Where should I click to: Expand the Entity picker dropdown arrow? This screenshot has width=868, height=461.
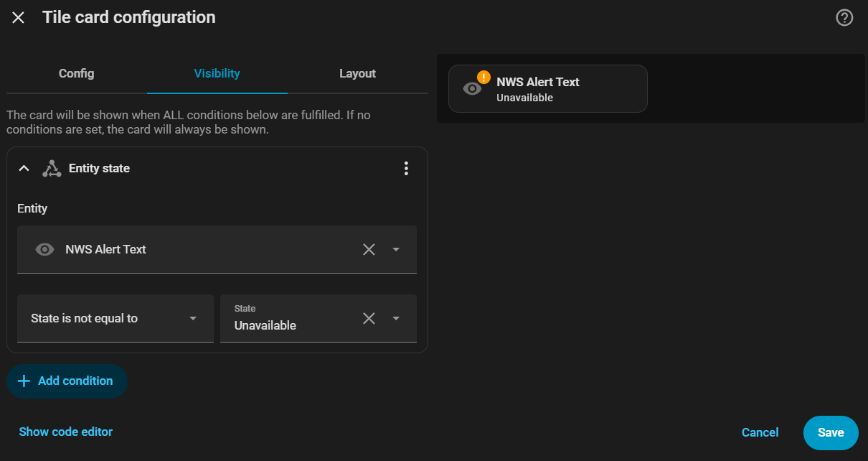[x=396, y=250]
